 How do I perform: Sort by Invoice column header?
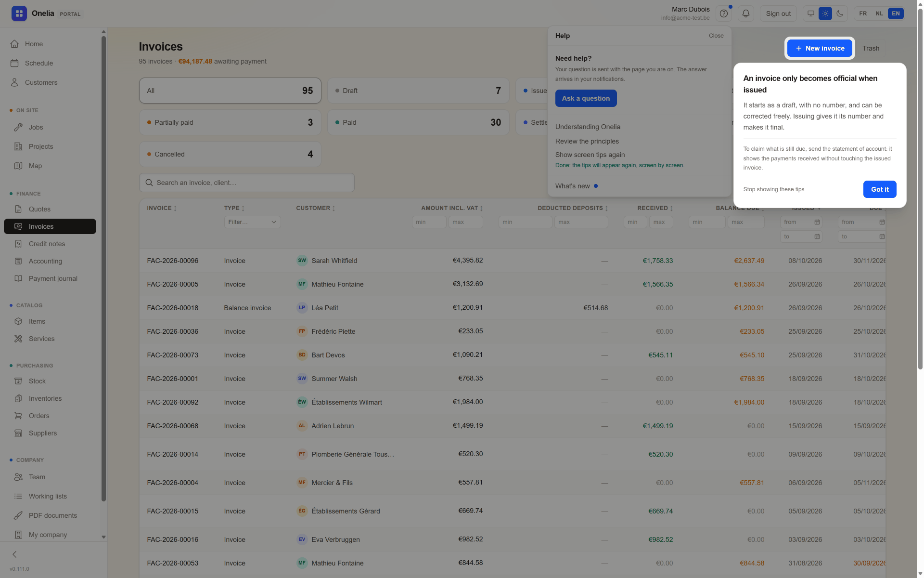coord(162,208)
